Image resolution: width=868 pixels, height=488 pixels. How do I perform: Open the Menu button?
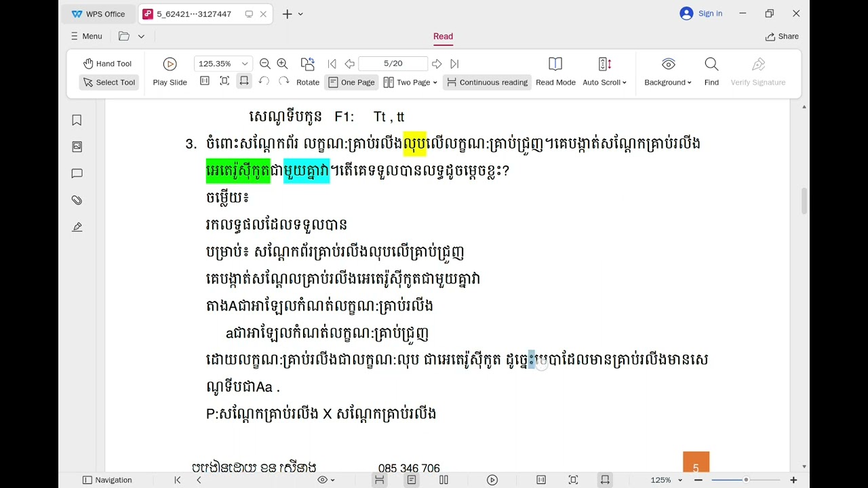[86, 37]
